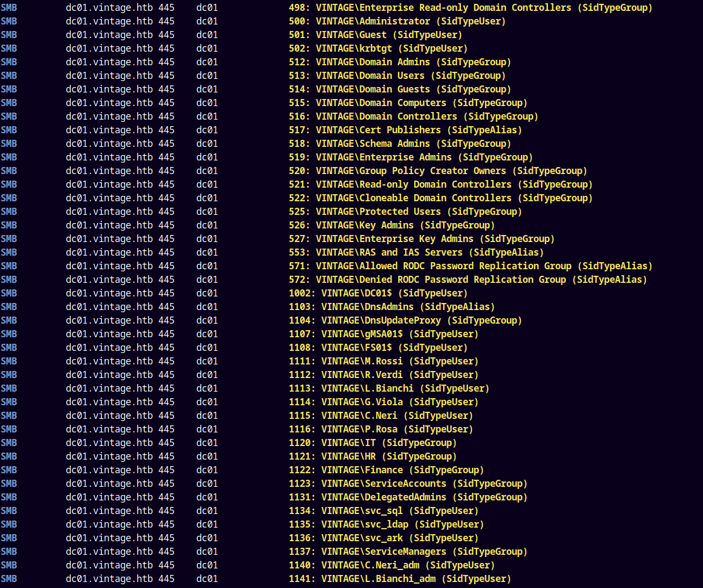Viewport: 703px width, 588px height.
Task: Click "SMB" on the L.Bianchi_adm row
Action: tap(9, 579)
